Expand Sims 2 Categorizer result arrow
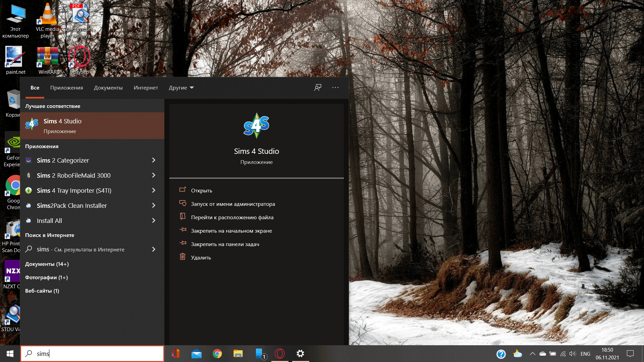Viewport: 644px width, 362px height. 154,160
